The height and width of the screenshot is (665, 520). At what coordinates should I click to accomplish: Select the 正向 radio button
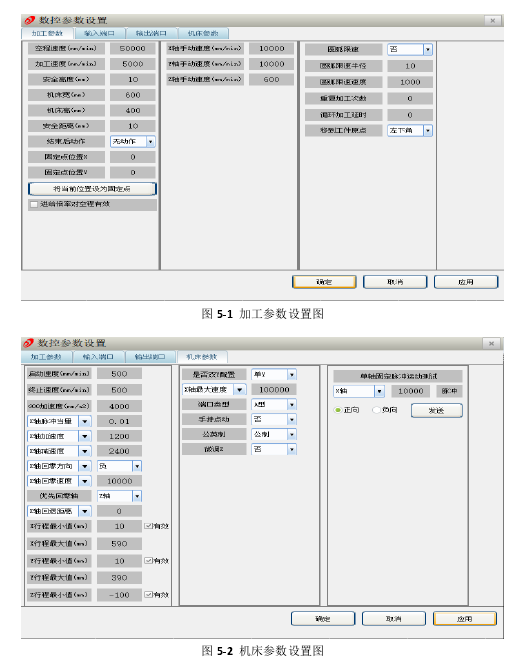(x=338, y=410)
